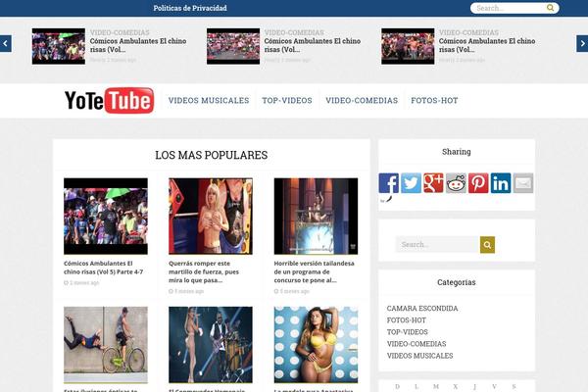588x392 pixels.
Task: Click the LOS MAS POPULARES heading
Action: click(212, 155)
